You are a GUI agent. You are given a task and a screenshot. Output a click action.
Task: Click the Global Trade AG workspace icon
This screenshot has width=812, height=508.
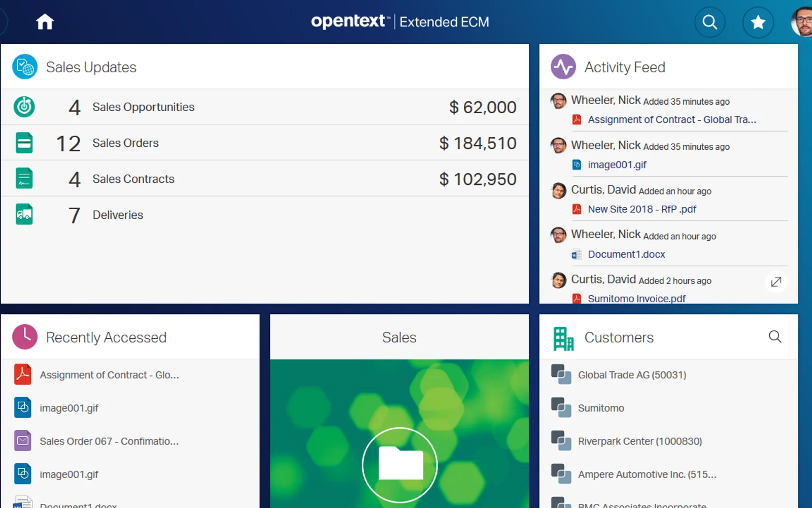561,374
